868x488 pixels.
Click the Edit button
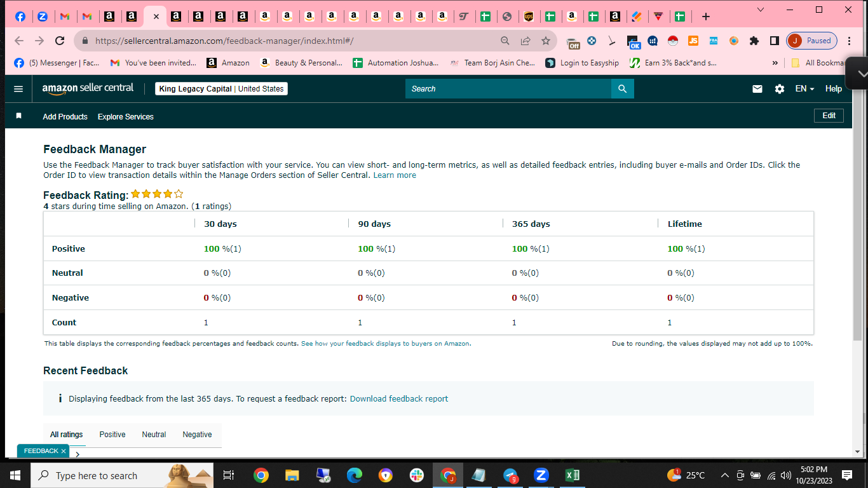click(x=829, y=116)
